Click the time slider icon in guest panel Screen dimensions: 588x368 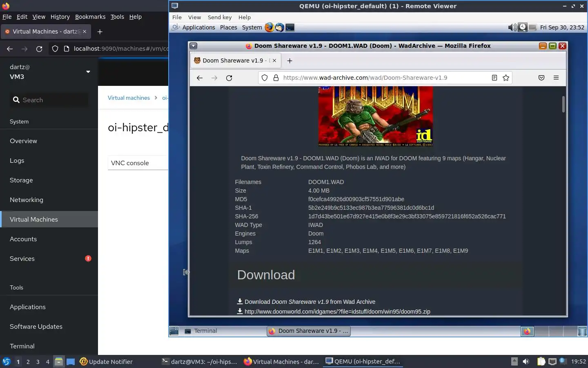pos(523,27)
